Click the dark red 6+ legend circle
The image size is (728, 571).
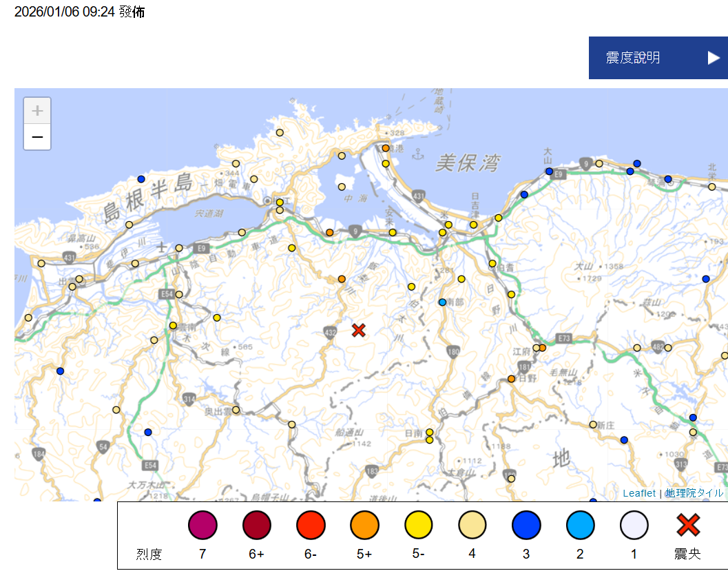(x=257, y=526)
